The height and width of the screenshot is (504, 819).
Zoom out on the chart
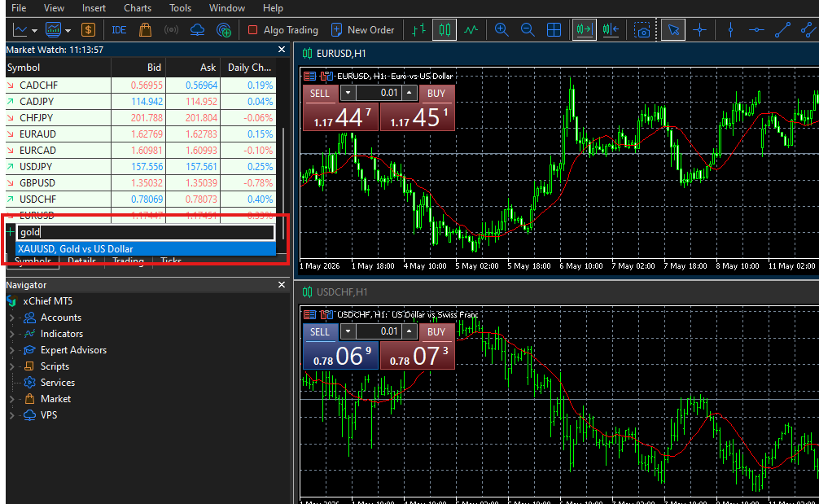[x=528, y=30]
